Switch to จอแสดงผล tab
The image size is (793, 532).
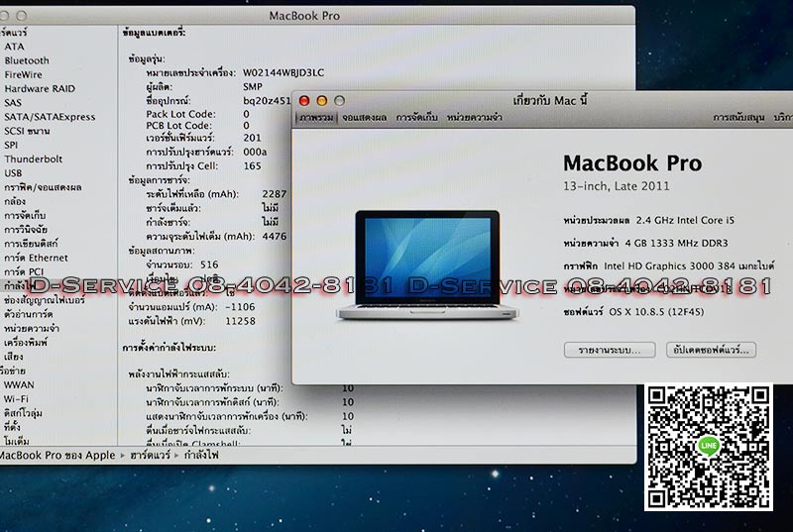click(x=364, y=118)
